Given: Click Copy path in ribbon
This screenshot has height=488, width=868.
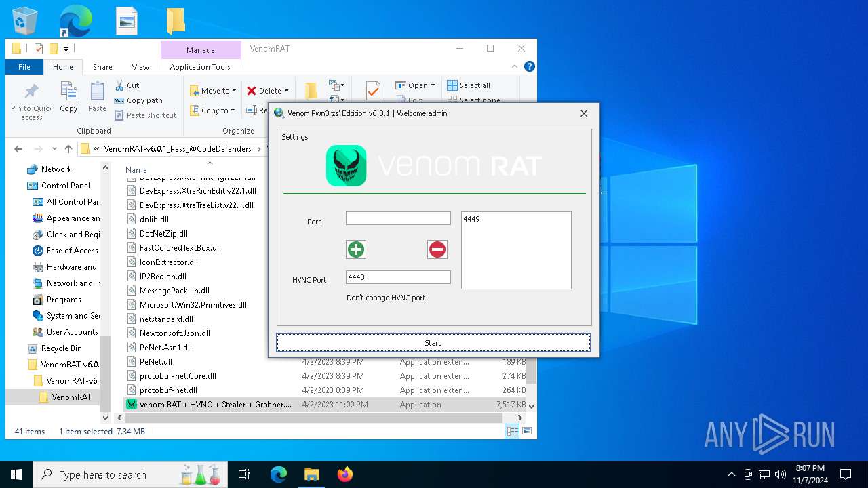Looking at the screenshot, I should tap(139, 100).
